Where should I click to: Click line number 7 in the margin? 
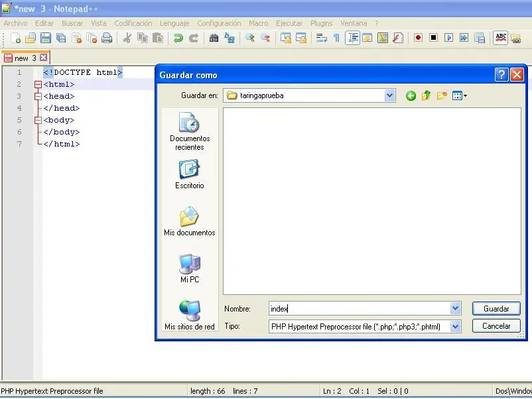[x=19, y=144]
